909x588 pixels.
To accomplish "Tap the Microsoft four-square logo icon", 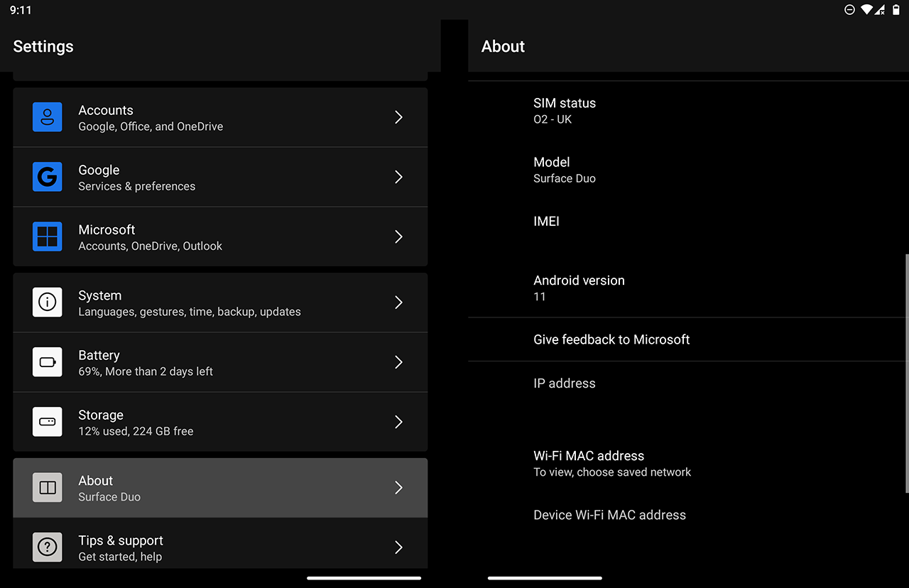I will click(48, 236).
